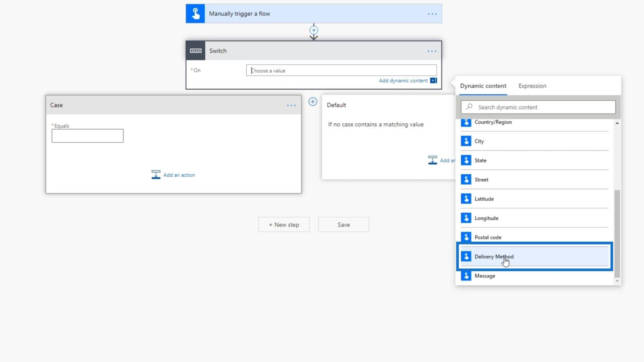Image resolution: width=644 pixels, height=362 pixels.
Task: Click the Postal code trigger icon
Action: [466, 237]
